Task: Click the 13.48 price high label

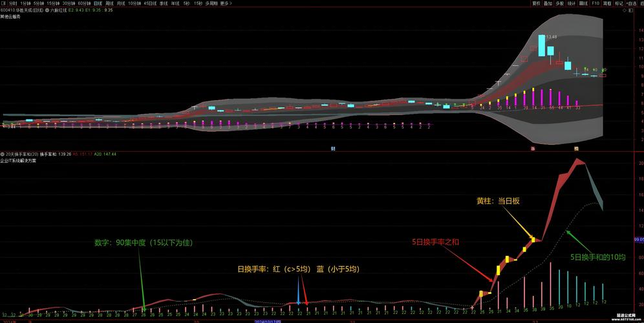Action: click(x=551, y=37)
